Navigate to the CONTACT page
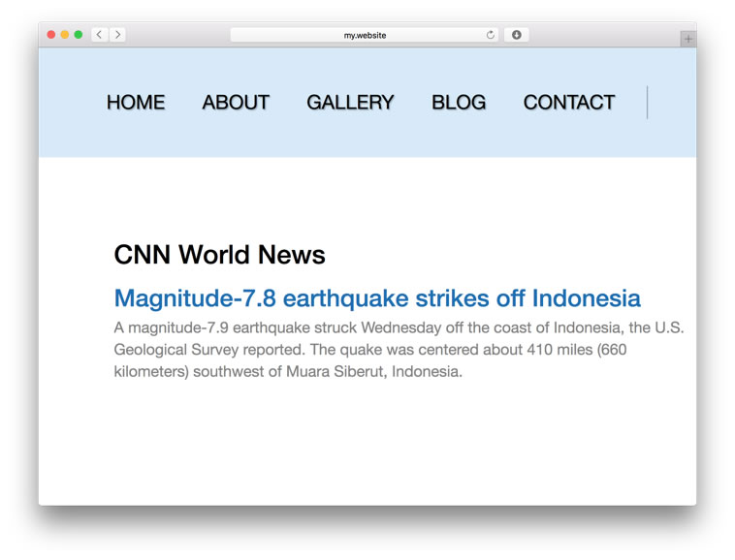Viewport: 735px width, 560px height. [568, 103]
